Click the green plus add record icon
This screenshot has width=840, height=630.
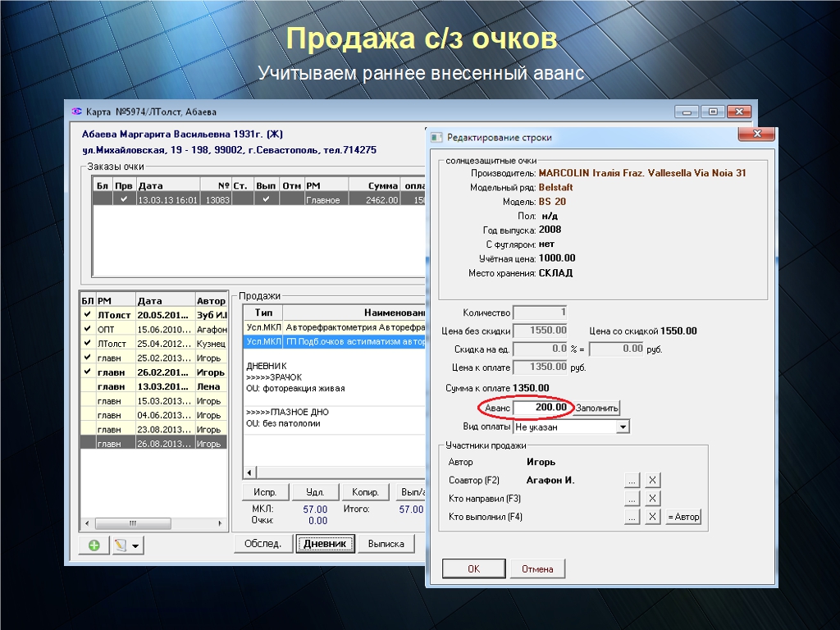[x=94, y=546]
